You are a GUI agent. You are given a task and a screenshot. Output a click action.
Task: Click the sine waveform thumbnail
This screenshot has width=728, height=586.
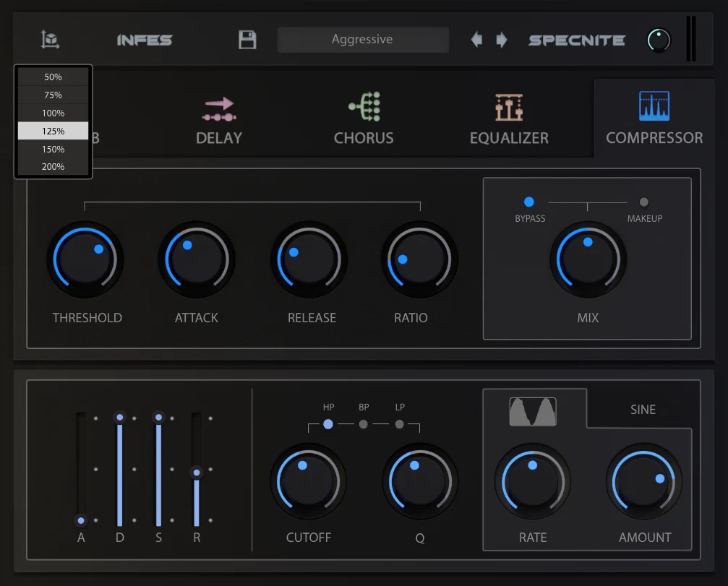533,411
